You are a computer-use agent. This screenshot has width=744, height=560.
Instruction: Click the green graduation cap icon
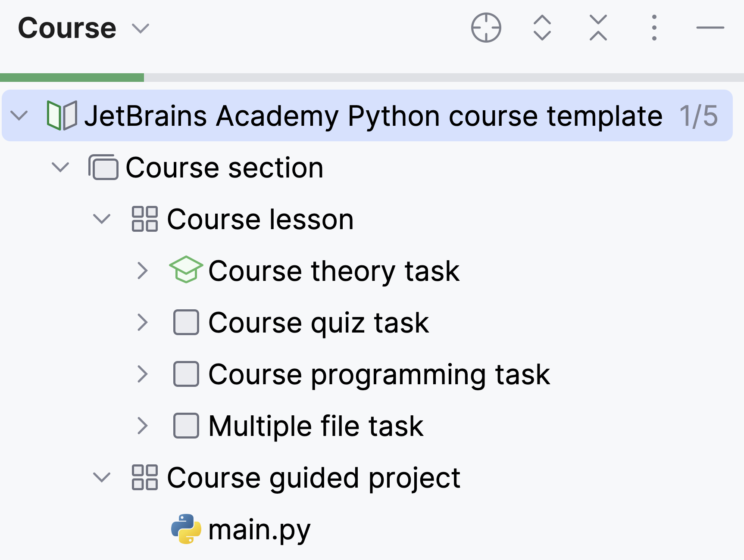point(186,270)
